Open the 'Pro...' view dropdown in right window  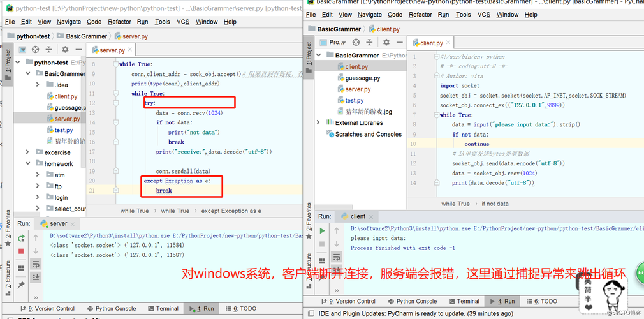pyautogui.click(x=333, y=42)
